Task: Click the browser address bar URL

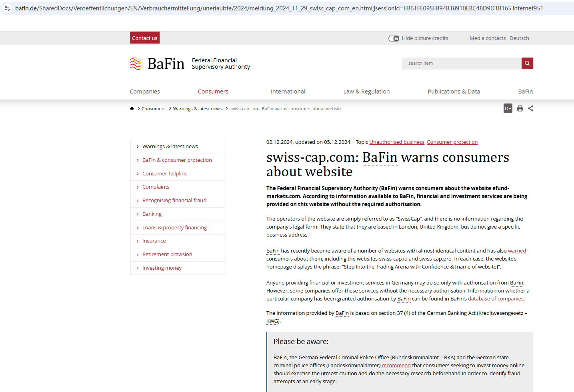Action: pos(279,8)
